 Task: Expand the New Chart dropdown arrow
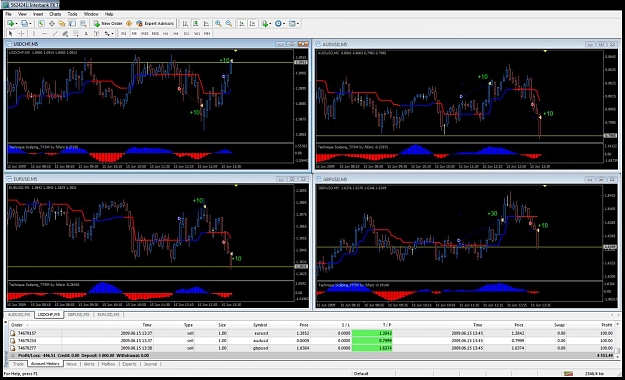click(x=16, y=24)
